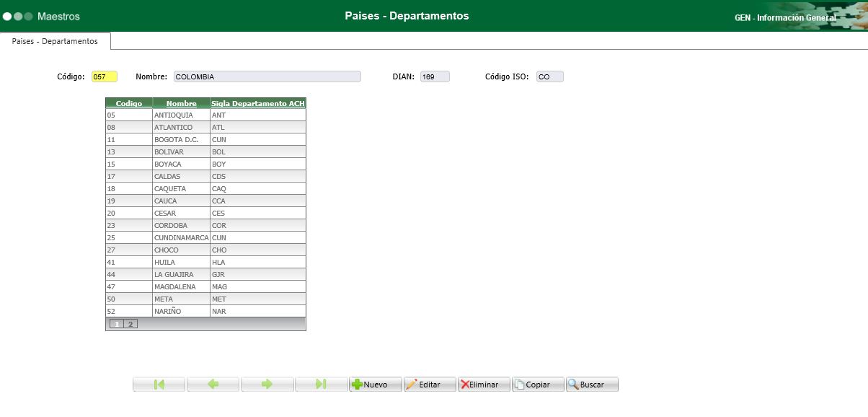This screenshot has height=417, width=868.
Task: Select the BOLIVAR row
Action: [205, 152]
